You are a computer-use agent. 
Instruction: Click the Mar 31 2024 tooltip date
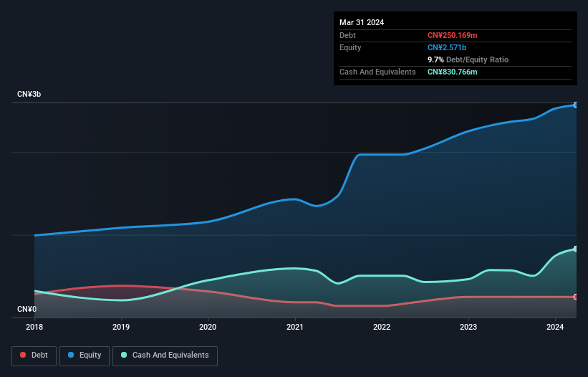(362, 22)
